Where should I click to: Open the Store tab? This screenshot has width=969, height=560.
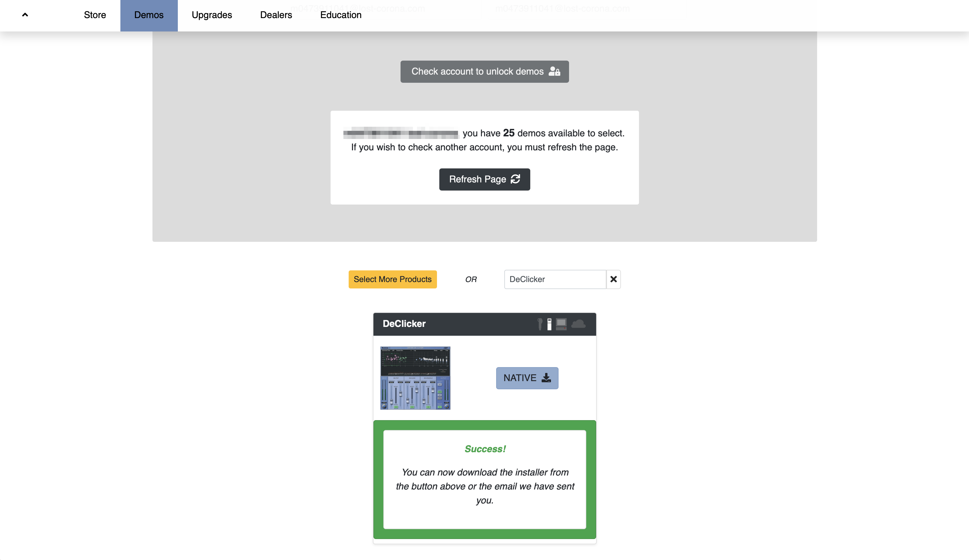pos(94,15)
